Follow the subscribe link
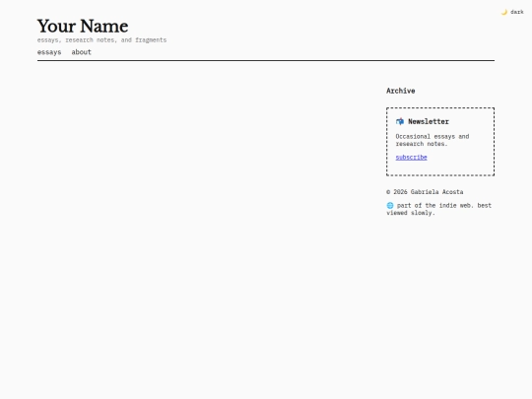Image resolution: width=532 pixels, height=399 pixels. click(x=411, y=158)
